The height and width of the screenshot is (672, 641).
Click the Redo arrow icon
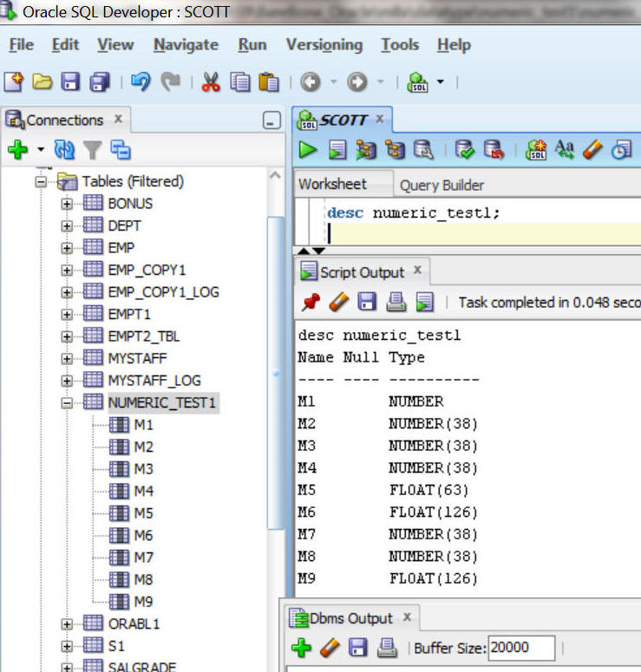(x=170, y=82)
